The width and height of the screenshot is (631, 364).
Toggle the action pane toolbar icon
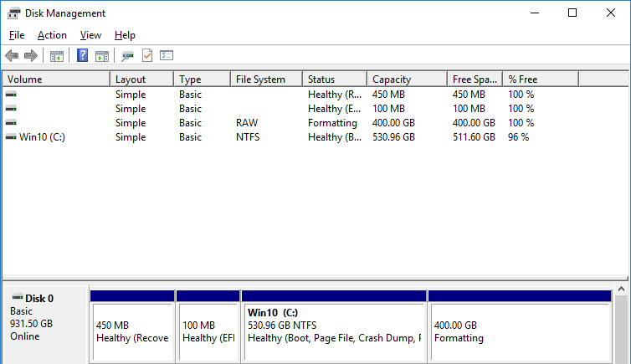point(102,56)
